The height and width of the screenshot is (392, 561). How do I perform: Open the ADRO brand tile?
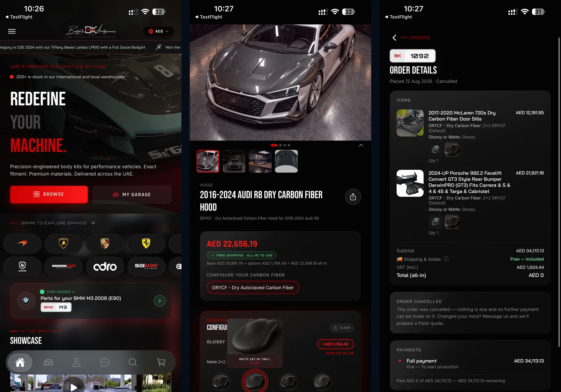tap(105, 267)
